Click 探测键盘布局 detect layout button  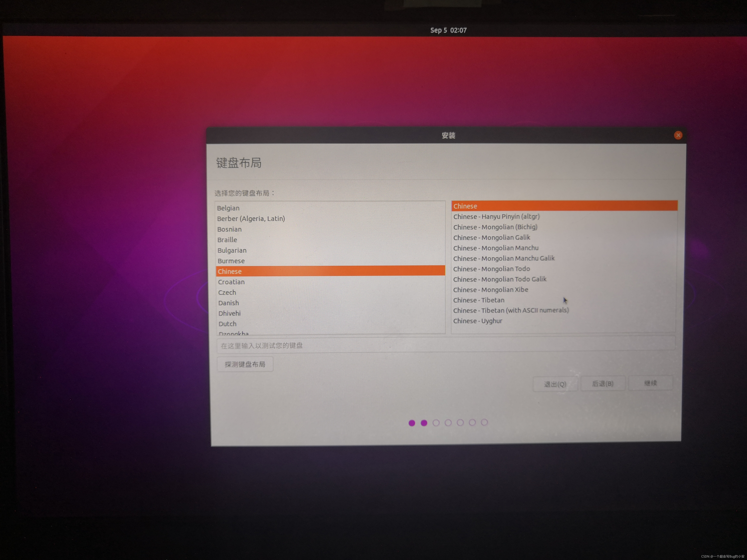(245, 364)
